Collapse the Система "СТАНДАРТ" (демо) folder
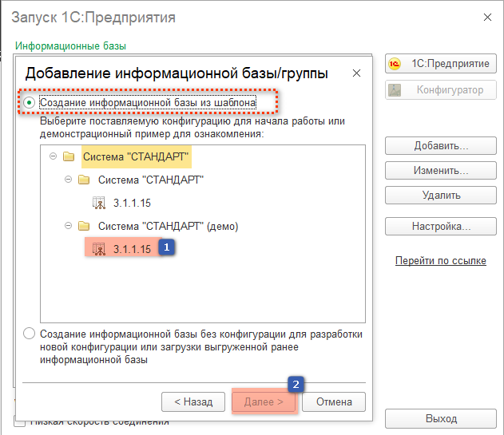504x435 pixels. pos(68,226)
